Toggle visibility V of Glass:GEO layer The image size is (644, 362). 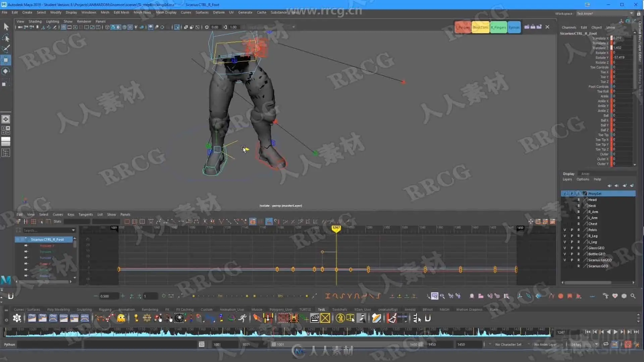pos(565,248)
